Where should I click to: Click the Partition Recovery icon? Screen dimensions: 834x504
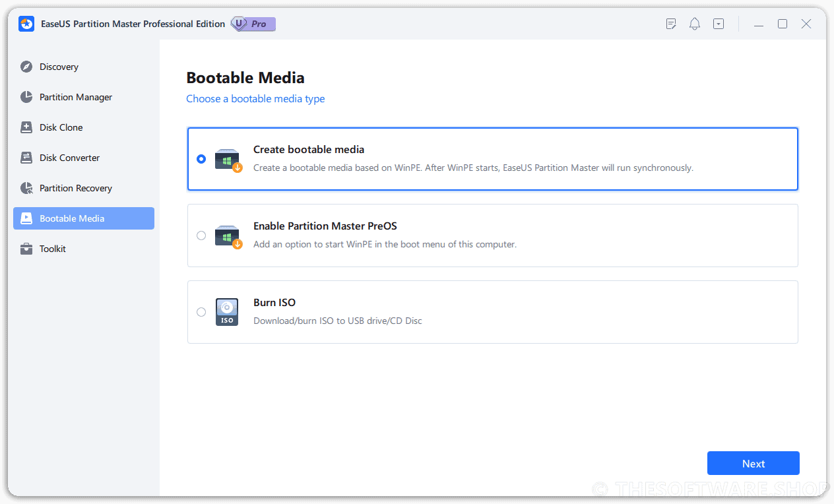click(26, 188)
